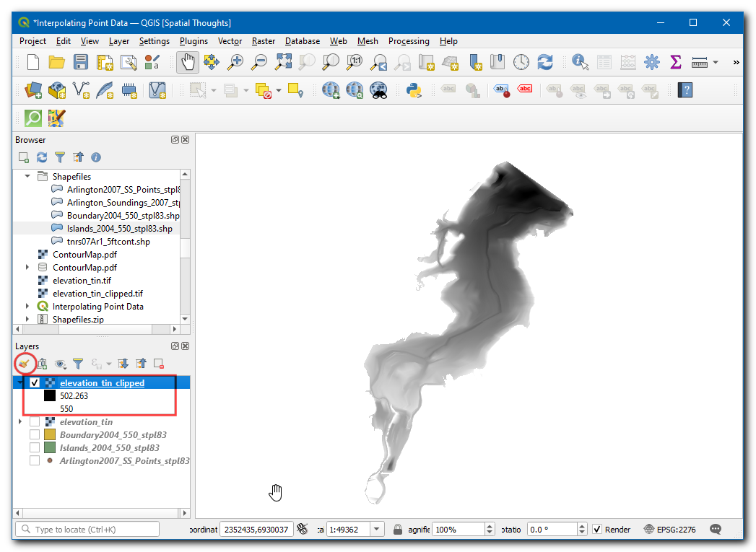756x552 pixels.
Task: Toggle the Render checkbox in status bar
Action: pyautogui.click(x=597, y=530)
